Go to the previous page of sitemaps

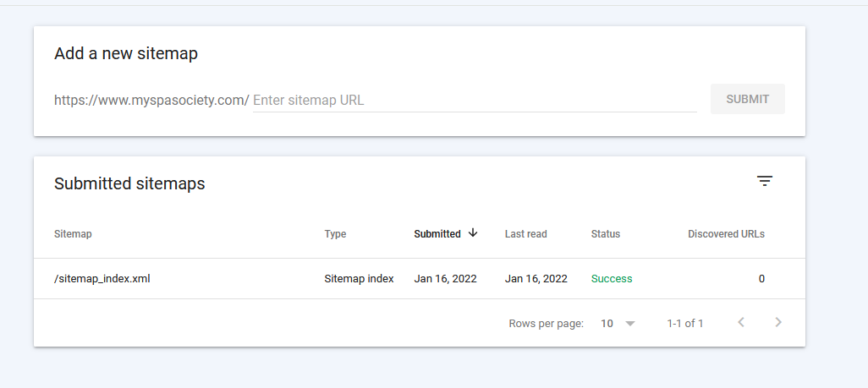point(741,323)
